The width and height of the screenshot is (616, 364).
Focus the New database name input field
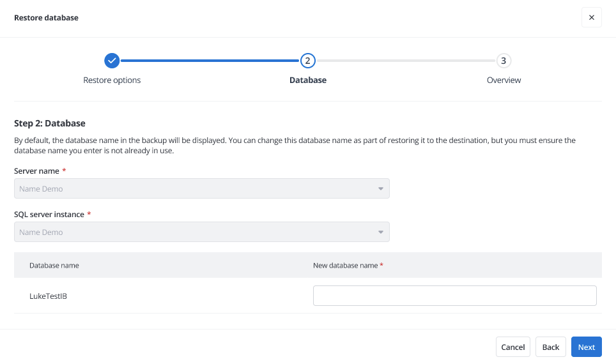pos(454,296)
